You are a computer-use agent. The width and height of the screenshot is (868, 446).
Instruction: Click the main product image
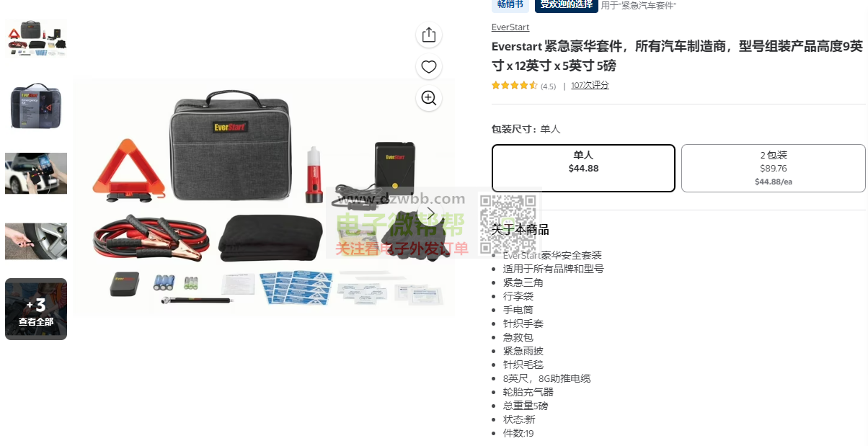click(264, 197)
